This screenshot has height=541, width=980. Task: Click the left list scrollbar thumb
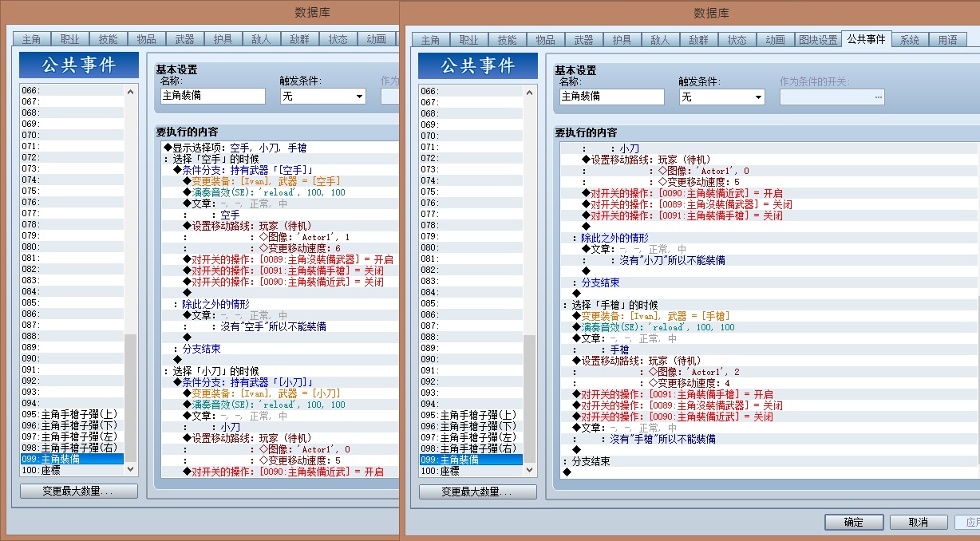[131, 398]
